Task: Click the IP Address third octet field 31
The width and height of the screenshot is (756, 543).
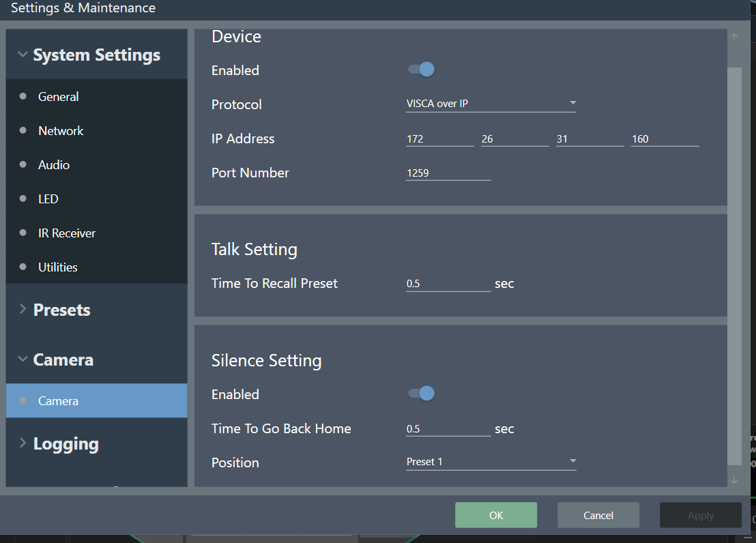Action: coord(590,139)
